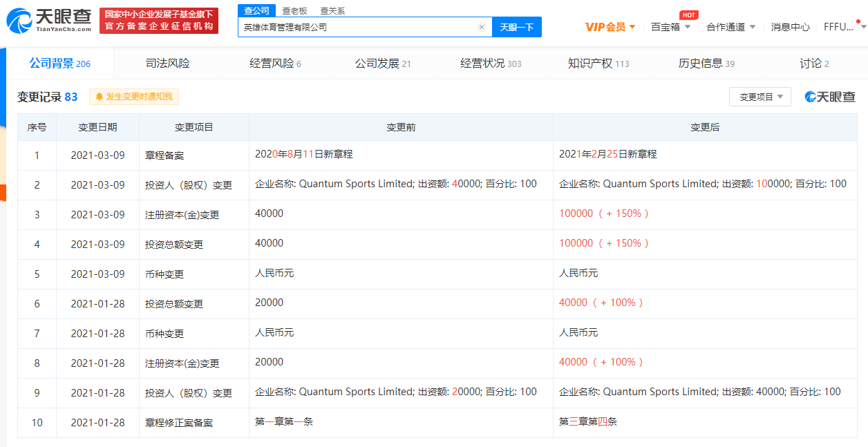This screenshot has height=447, width=868.
Task: Click the red government fund banner badge
Action: click(x=159, y=21)
